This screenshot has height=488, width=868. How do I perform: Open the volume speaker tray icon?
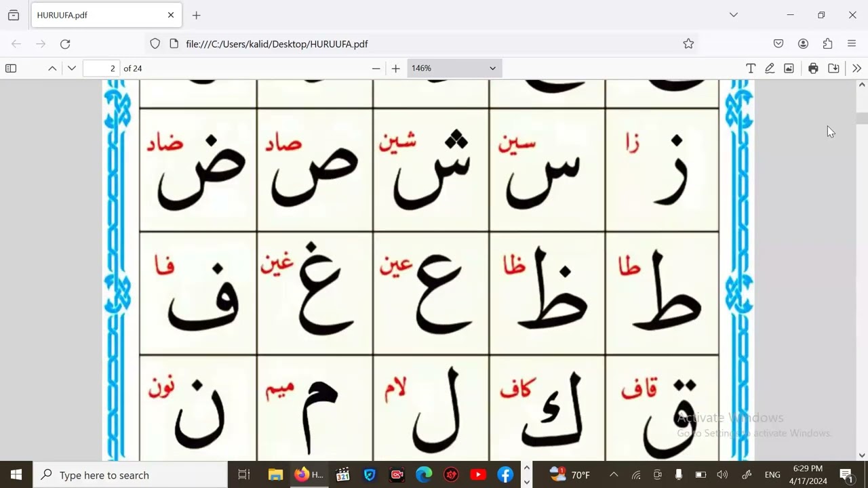pos(723,475)
